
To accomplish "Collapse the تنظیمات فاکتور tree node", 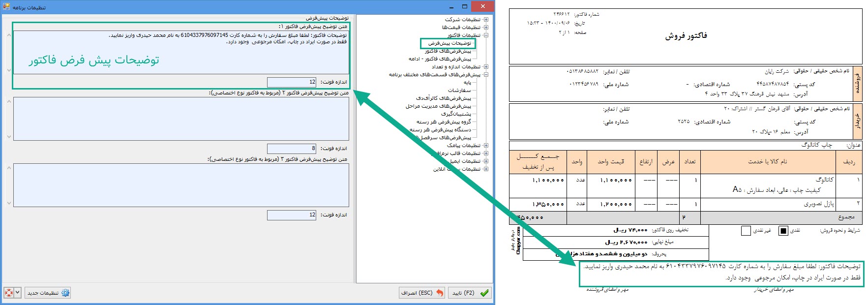I will tap(486, 35).
